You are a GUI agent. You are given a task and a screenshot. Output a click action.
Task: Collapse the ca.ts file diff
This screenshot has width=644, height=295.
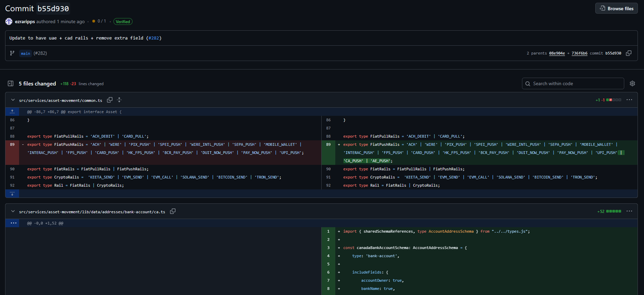12,211
